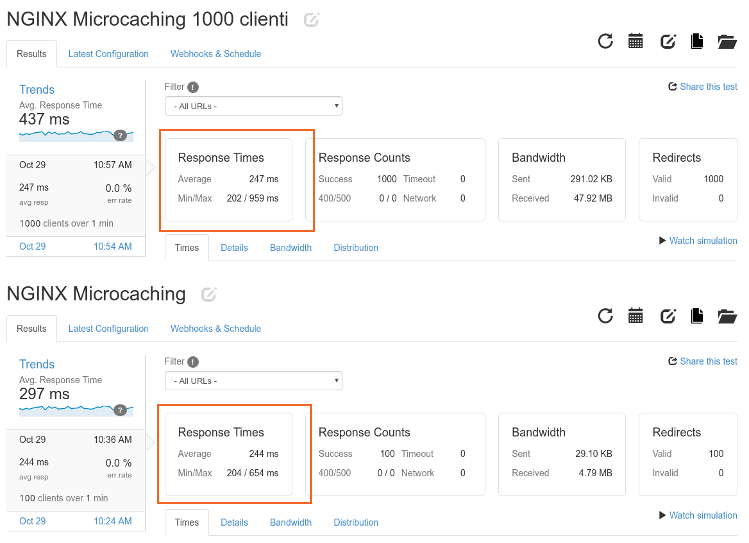Select the Oct 29 10:57 AM run entry
The image size is (749, 543).
(75, 195)
